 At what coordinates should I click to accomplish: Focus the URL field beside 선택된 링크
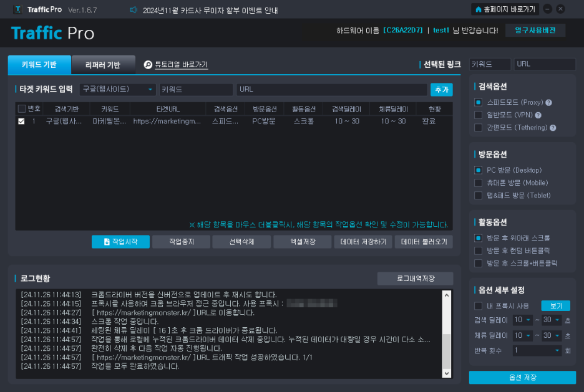click(x=545, y=64)
